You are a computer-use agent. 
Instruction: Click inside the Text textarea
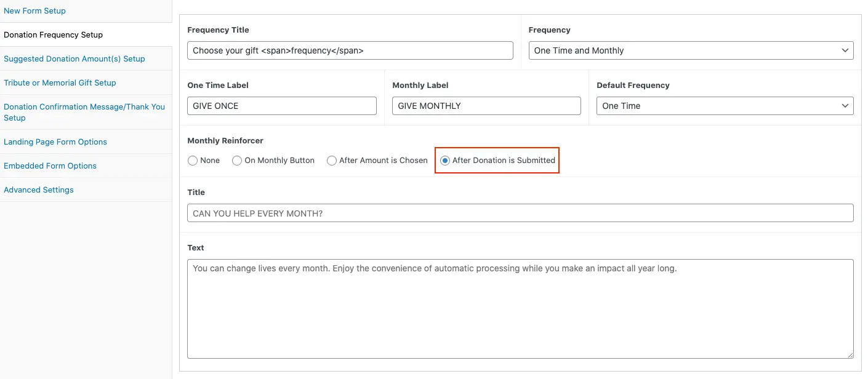click(520, 309)
